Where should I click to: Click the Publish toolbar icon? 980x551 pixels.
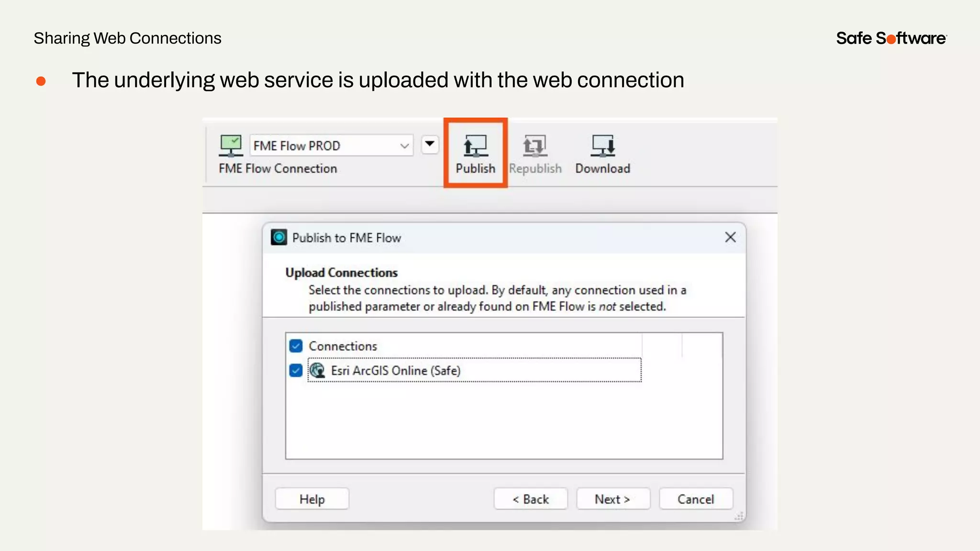pyautogui.click(x=475, y=146)
